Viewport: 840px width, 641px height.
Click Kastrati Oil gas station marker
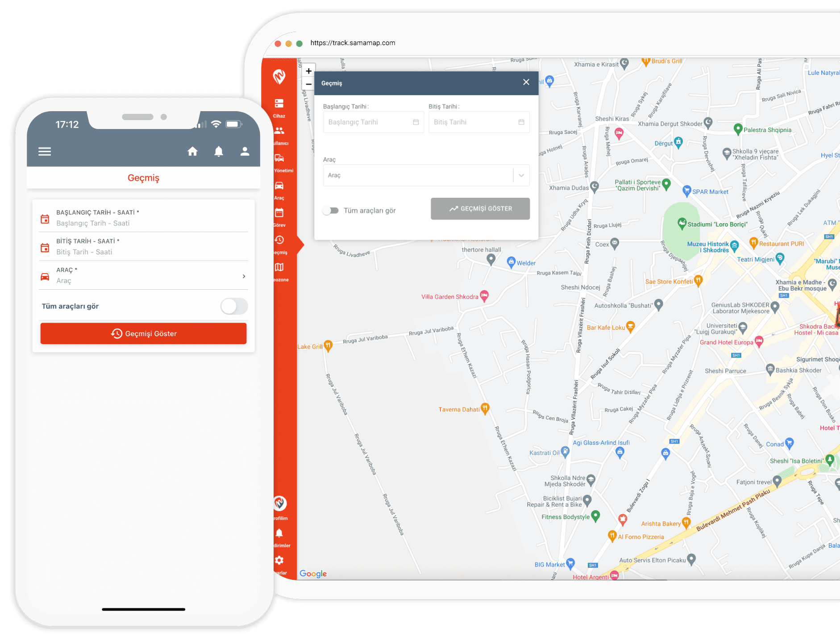565,452
